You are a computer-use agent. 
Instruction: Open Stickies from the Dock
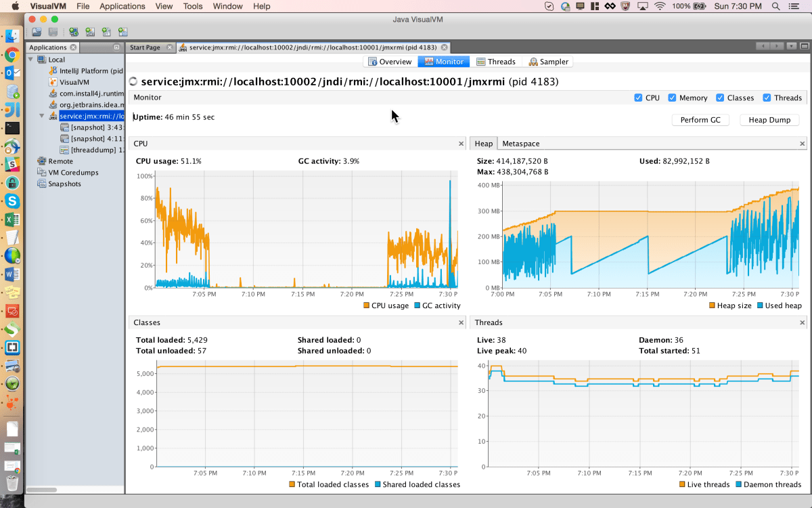point(12,293)
